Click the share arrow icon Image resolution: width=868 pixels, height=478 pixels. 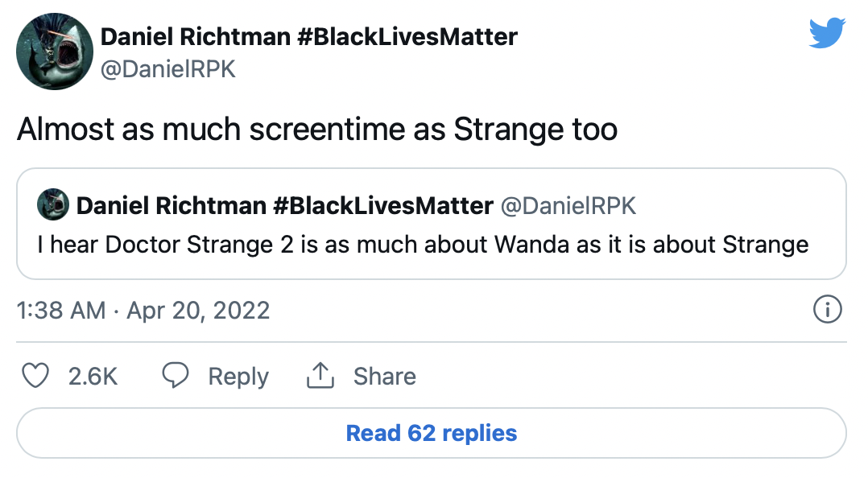(x=320, y=376)
